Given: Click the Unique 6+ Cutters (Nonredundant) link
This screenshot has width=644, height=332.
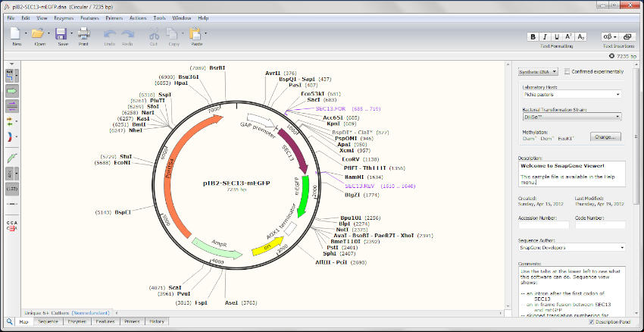Looking at the screenshot, I should click(x=67, y=313).
